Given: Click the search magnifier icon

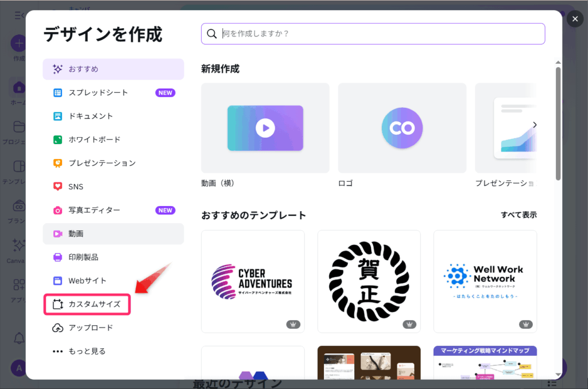Looking at the screenshot, I should [211, 34].
